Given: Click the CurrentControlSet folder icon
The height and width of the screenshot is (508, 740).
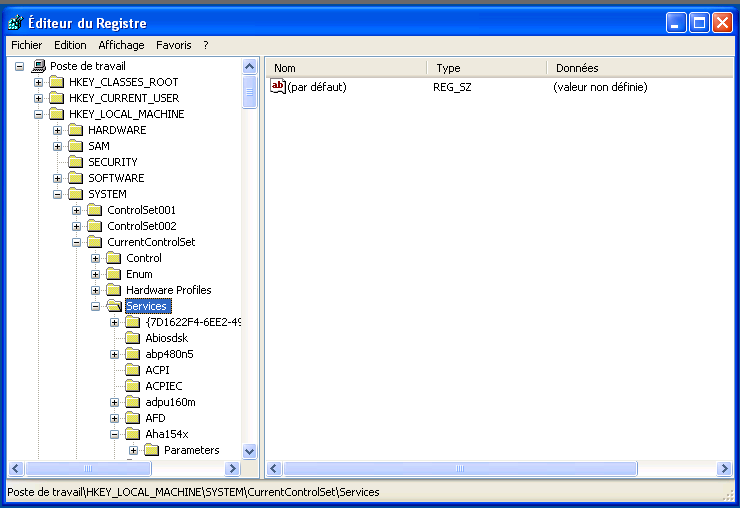Looking at the screenshot, I should [95, 242].
